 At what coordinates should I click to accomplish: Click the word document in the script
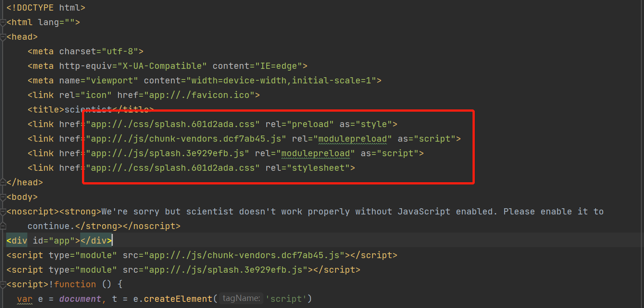pos(79,298)
